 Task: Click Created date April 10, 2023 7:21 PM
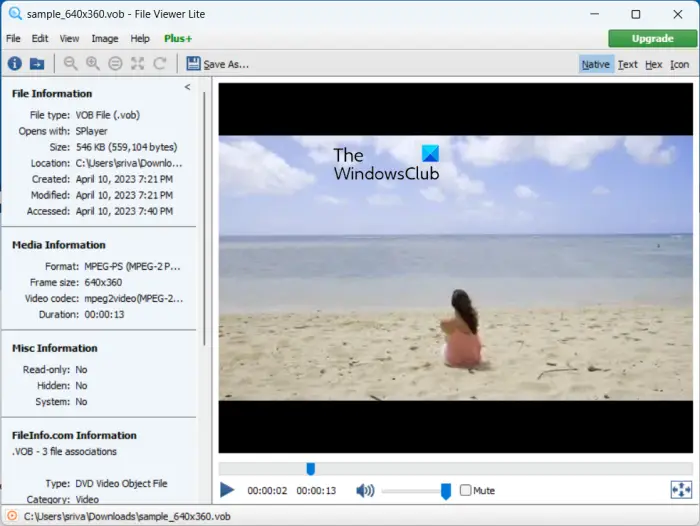(x=124, y=179)
